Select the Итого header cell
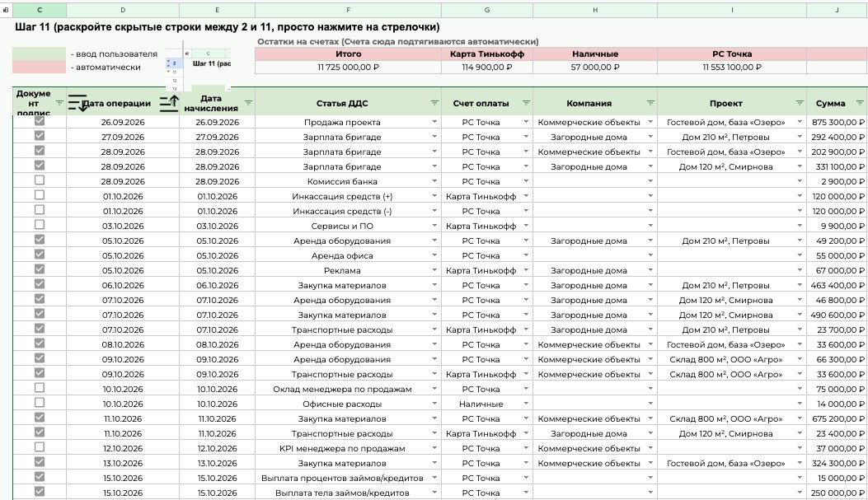Screen dimensions: 868x500 [348, 54]
